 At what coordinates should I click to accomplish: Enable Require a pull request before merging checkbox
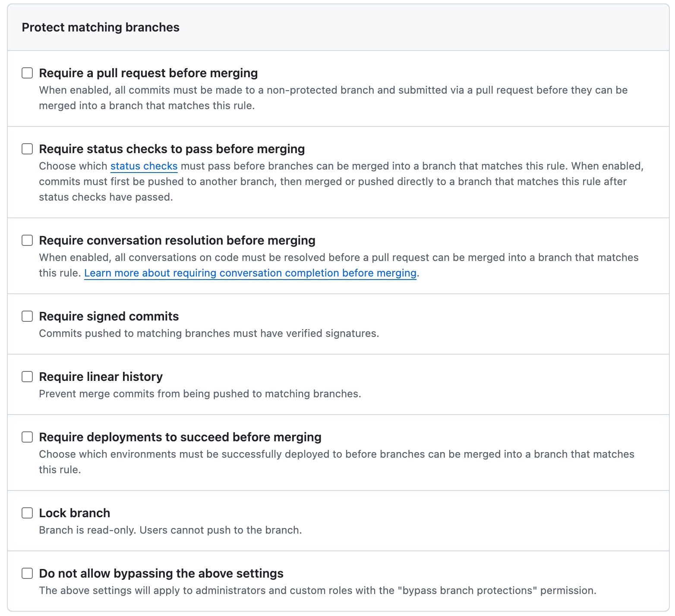[x=27, y=73]
